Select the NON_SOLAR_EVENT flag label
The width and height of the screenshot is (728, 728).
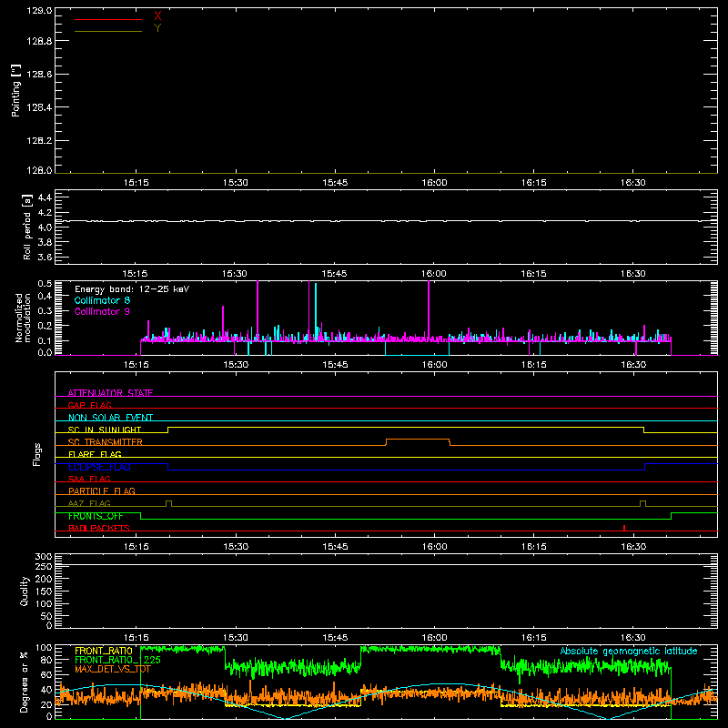110,418
